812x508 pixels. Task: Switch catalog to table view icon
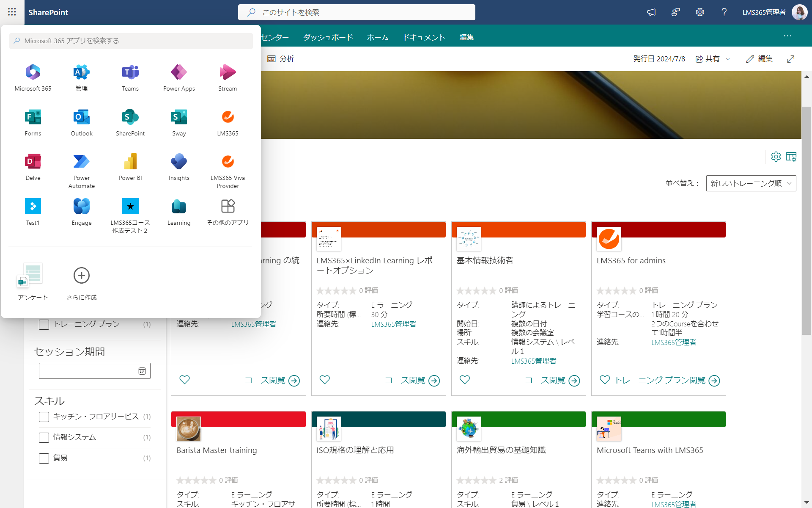[x=791, y=157]
